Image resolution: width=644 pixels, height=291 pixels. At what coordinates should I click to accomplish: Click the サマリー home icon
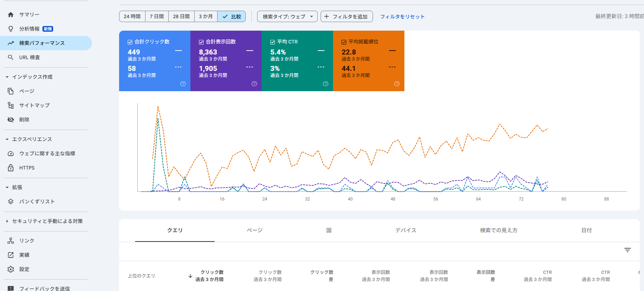[11, 15]
